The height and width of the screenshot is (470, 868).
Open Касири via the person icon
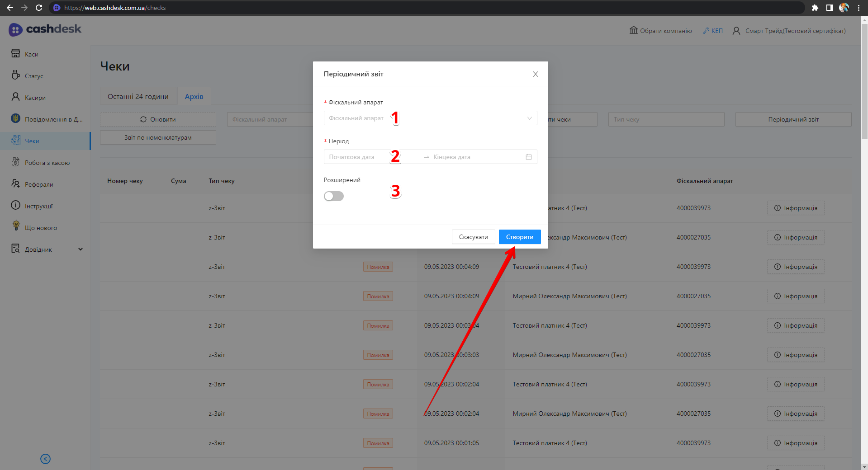tap(16, 97)
